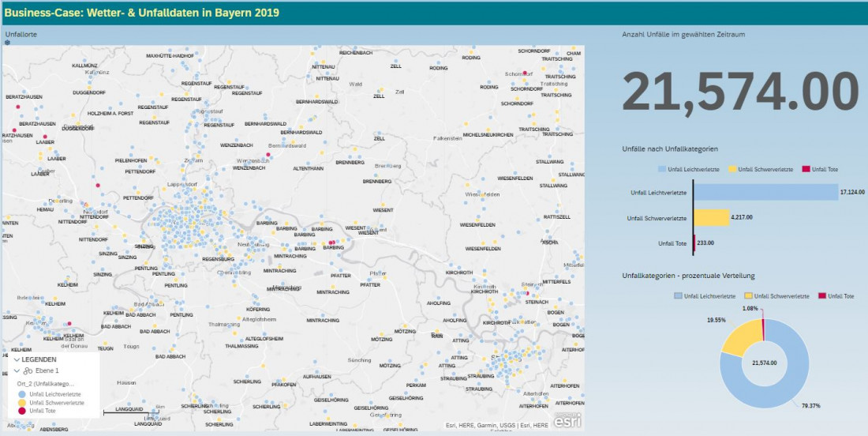Select the blue Leichtverletzte bar showing 17,124.00

point(765,192)
